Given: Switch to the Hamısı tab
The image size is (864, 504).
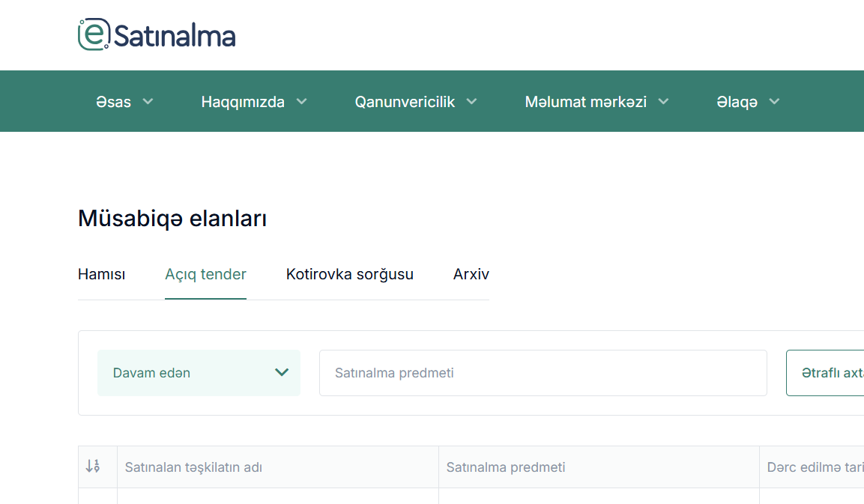Looking at the screenshot, I should tap(101, 274).
